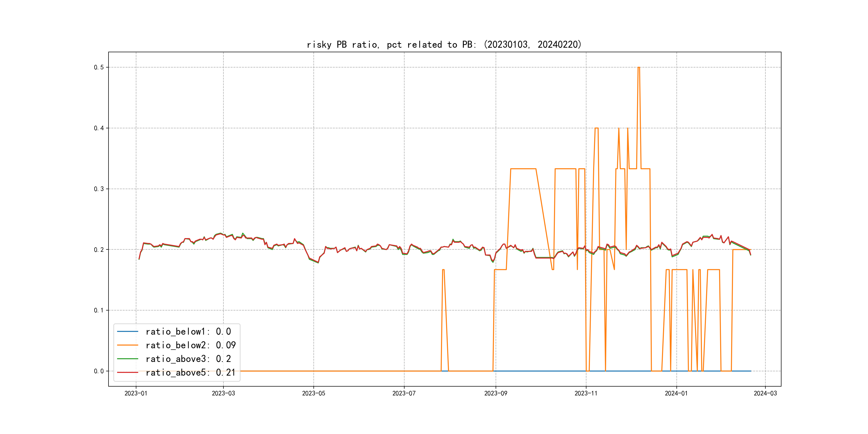Image resolution: width=868 pixels, height=434 pixels.
Task: Click the orange line's peak at 0.5
Action: click(x=638, y=68)
